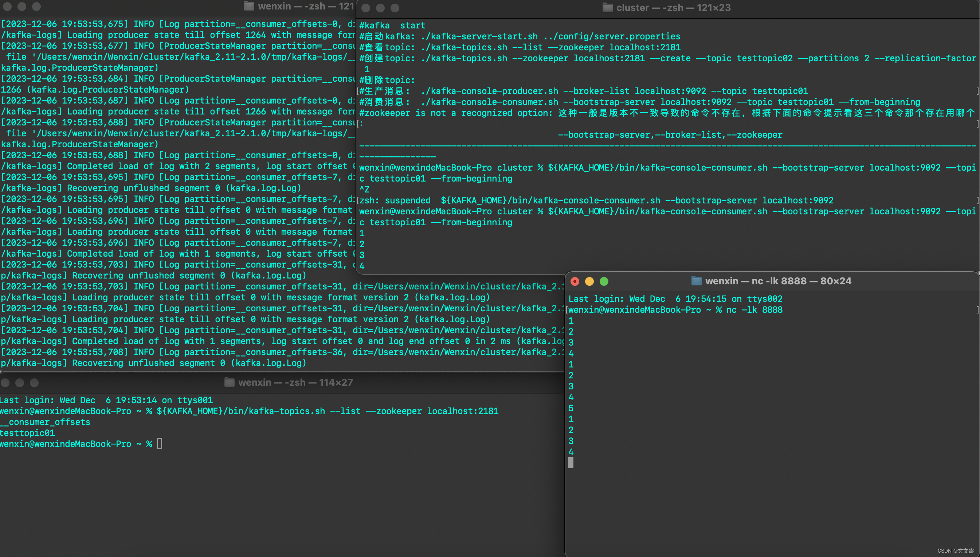This screenshot has height=557, width=980.
Task: Click folder icon in wenxin 114×27 window title
Action: (229, 382)
